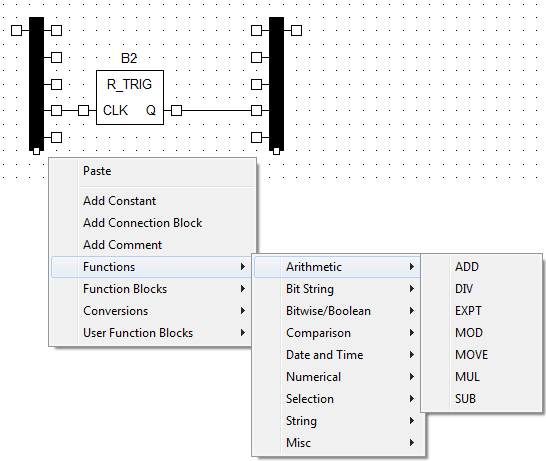Click Add Connection Block
The height and width of the screenshot is (461, 546).
151,223
